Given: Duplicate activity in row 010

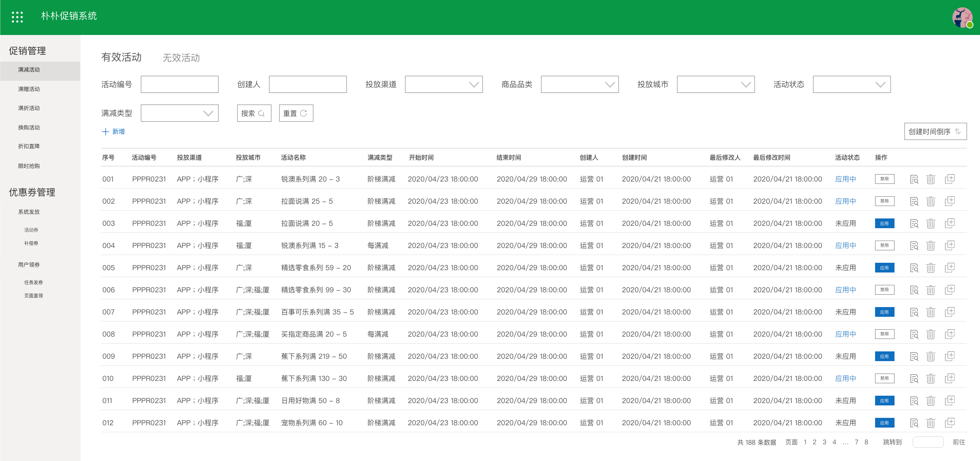Looking at the screenshot, I should [x=950, y=378].
